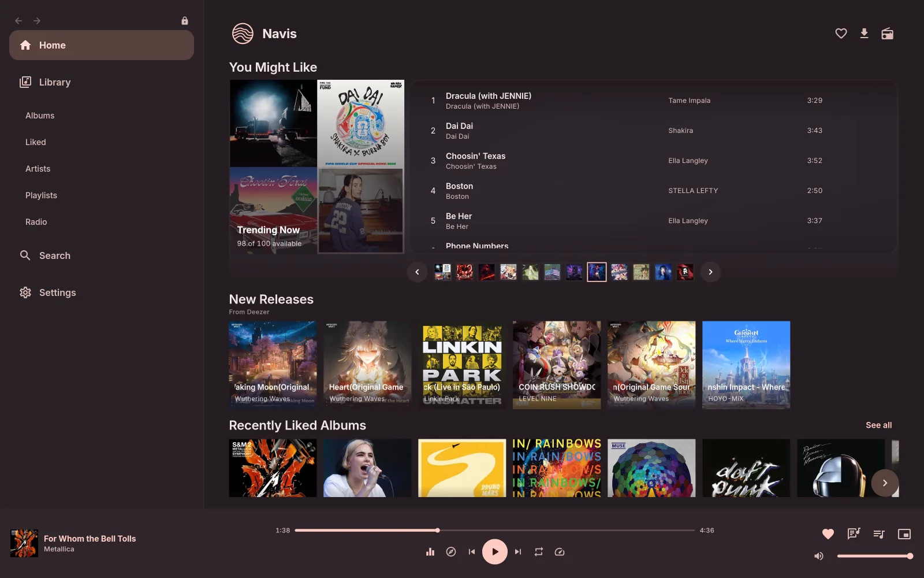Screen dimensions: 924x578
Task: Skip to next track
Action: pos(518,552)
